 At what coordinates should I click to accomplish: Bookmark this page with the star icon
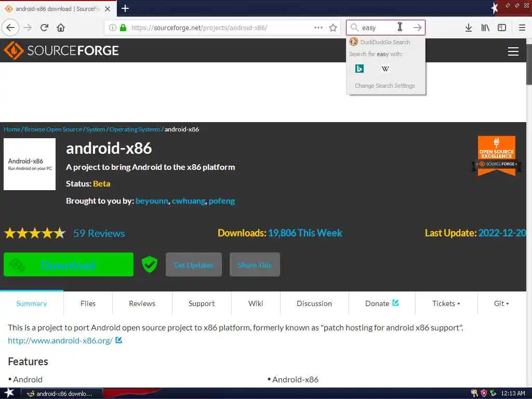click(333, 28)
